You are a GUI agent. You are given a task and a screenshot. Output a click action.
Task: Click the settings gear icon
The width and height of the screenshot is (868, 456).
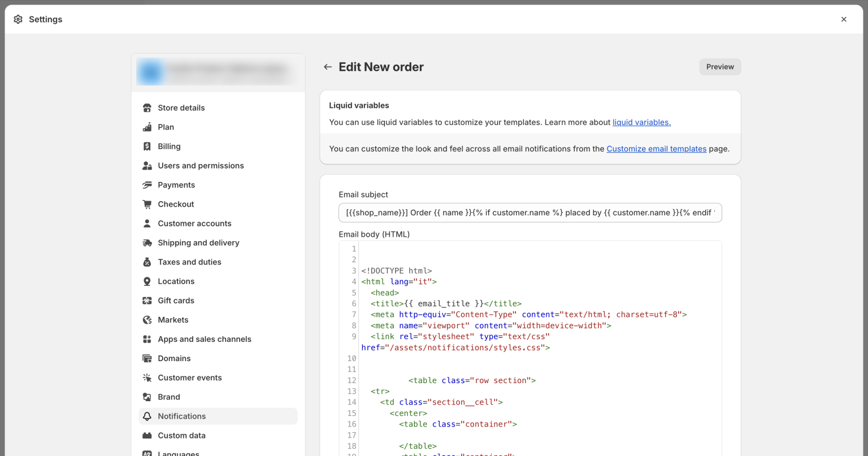click(18, 19)
